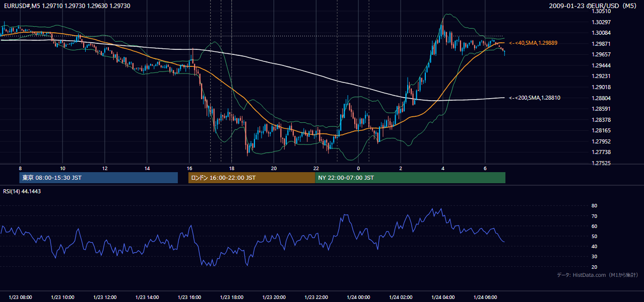644x302 pixels.
Task: Click the 1/24 04:00 time label
Action: 443,297
